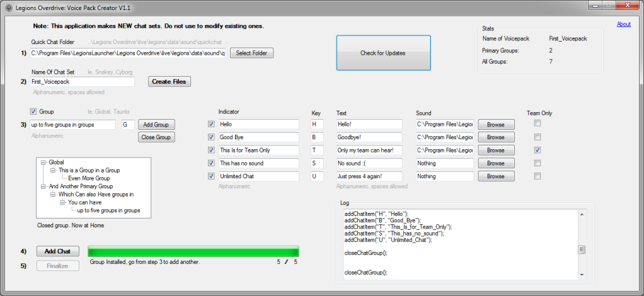
Task: Focus the Hello indicator field
Action: 259,124
